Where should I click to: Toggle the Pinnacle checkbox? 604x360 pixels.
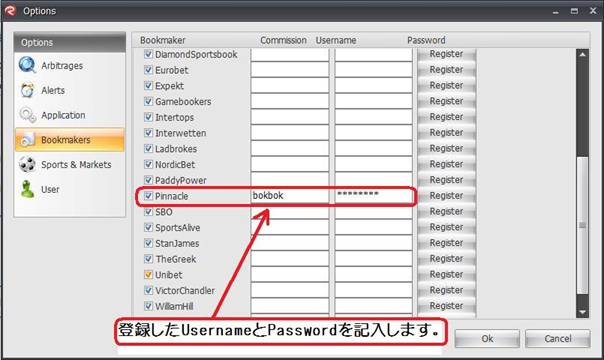(148, 196)
